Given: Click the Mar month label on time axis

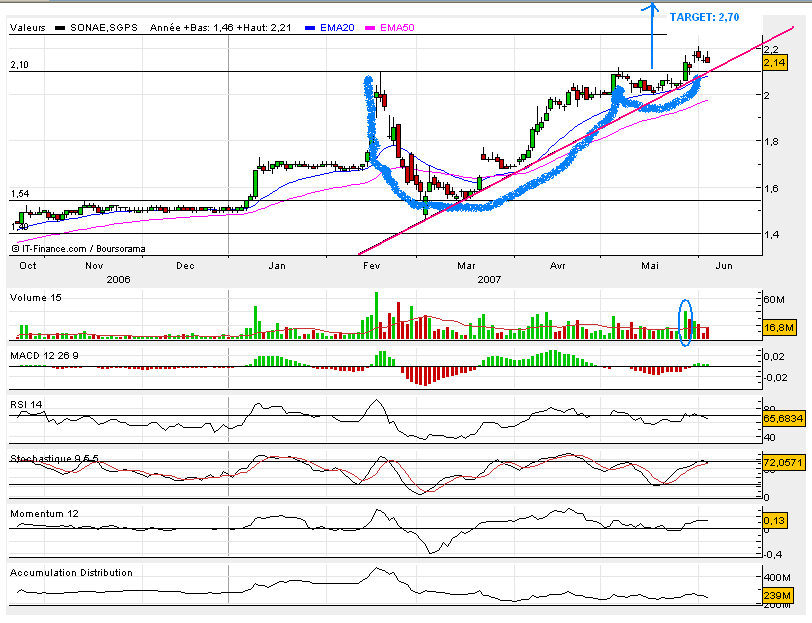Looking at the screenshot, I should (x=466, y=266).
